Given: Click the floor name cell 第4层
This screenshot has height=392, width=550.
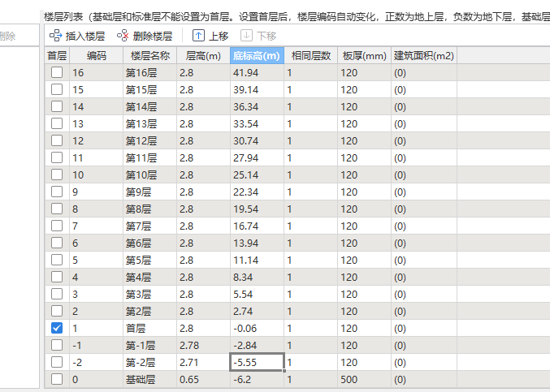Looking at the screenshot, I should (150, 277).
